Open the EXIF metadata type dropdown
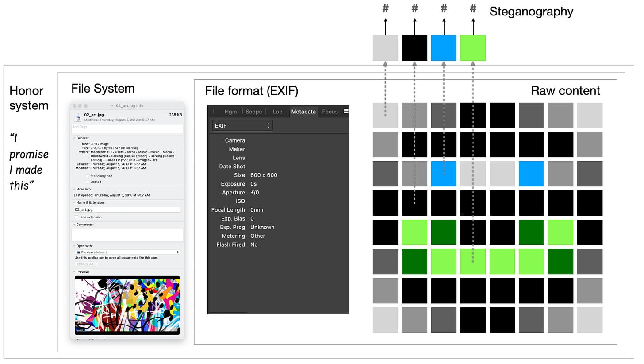This screenshot has width=644, height=364. click(242, 126)
